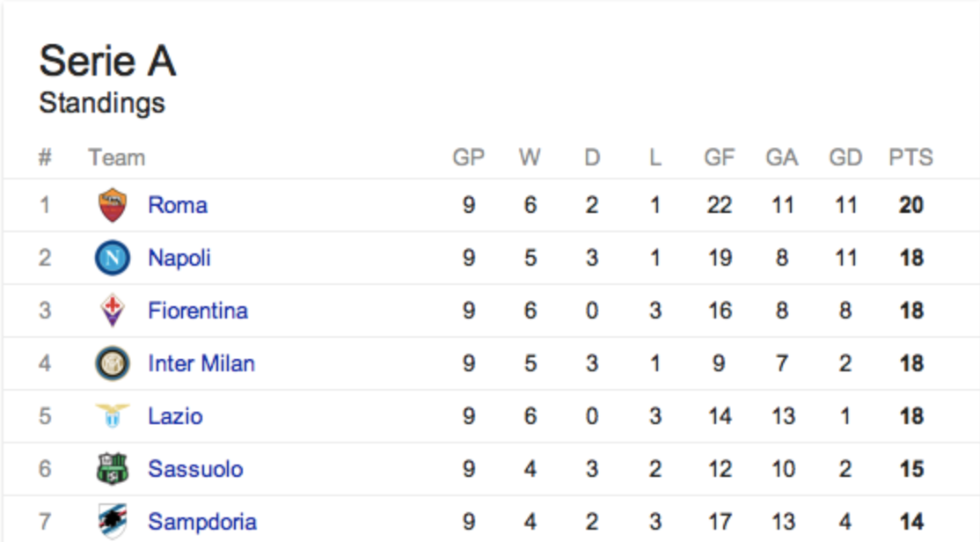980x542 pixels.
Task: Open the Lazio team link
Action: tap(175, 416)
